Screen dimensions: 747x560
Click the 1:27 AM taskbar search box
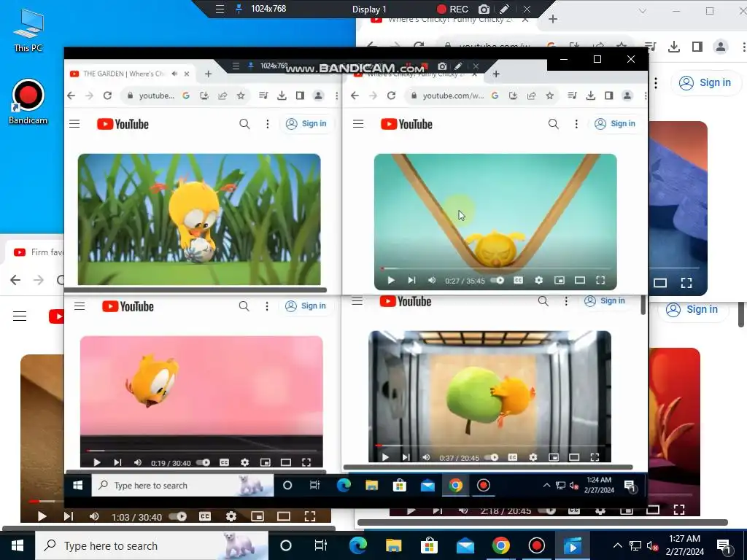(x=152, y=545)
